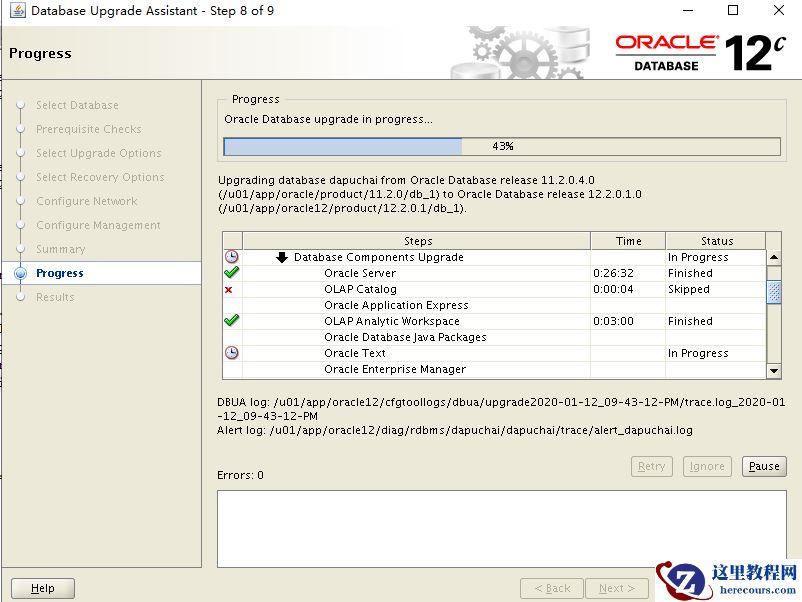Viewport: 802px width, 602px height.
Task: Select the Progress step in sidebar
Action: click(60, 273)
